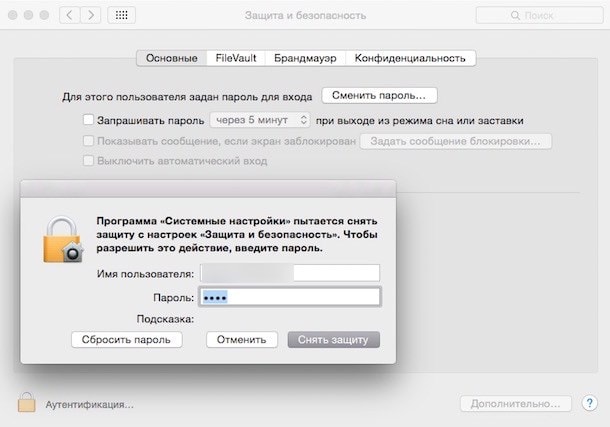Toggle Показывать сообщение, если экран заблокирован
610x427 pixels.
(88, 140)
